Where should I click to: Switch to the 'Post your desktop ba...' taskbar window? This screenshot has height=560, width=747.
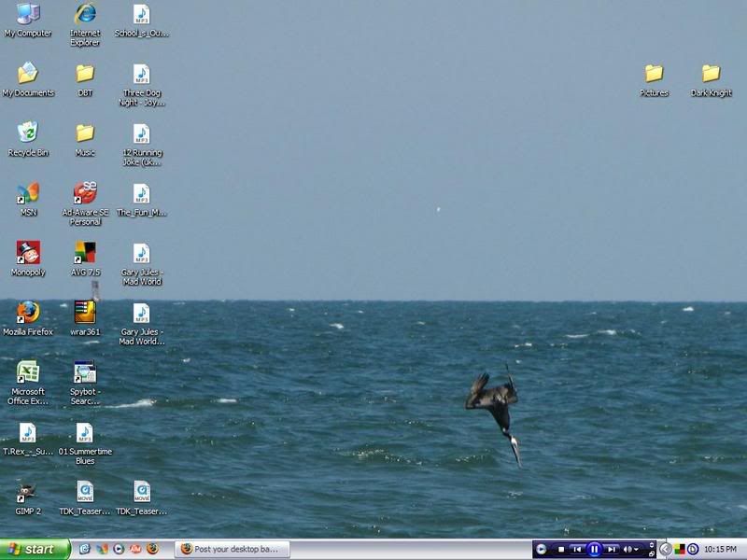pos(233,550)
